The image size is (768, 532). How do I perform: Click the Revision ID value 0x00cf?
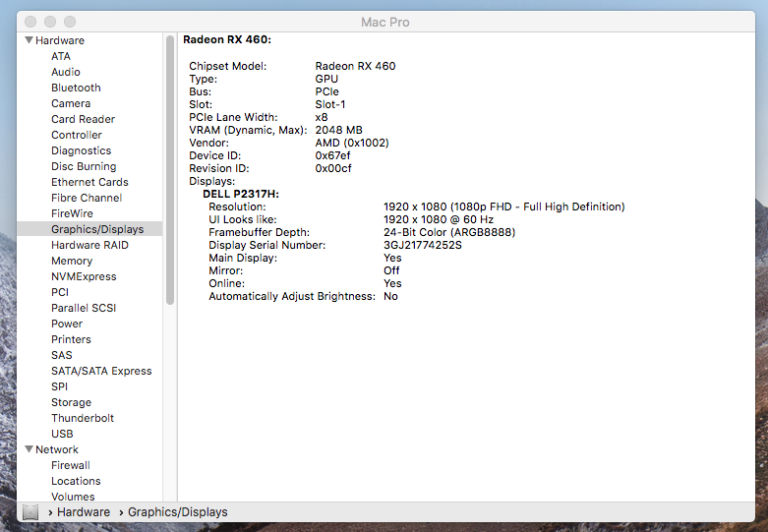pyautogui.click(x=333, y=168)
